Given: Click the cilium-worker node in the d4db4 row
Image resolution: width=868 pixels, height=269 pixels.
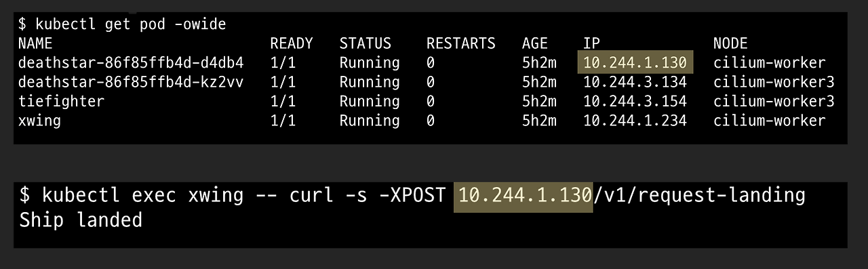Looking at the screenshot, I should pyautogui.click(x=770, y=63).
